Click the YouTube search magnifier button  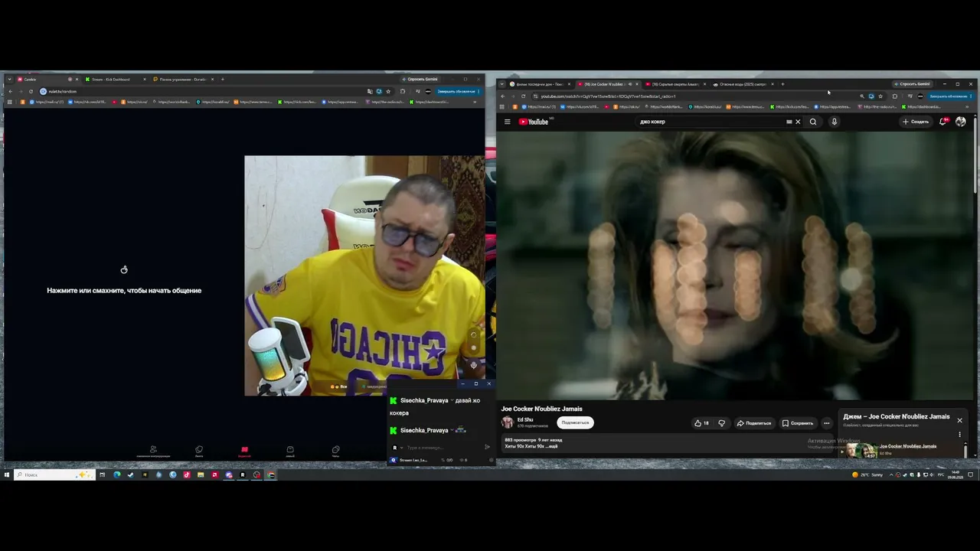tap(813, 122)
